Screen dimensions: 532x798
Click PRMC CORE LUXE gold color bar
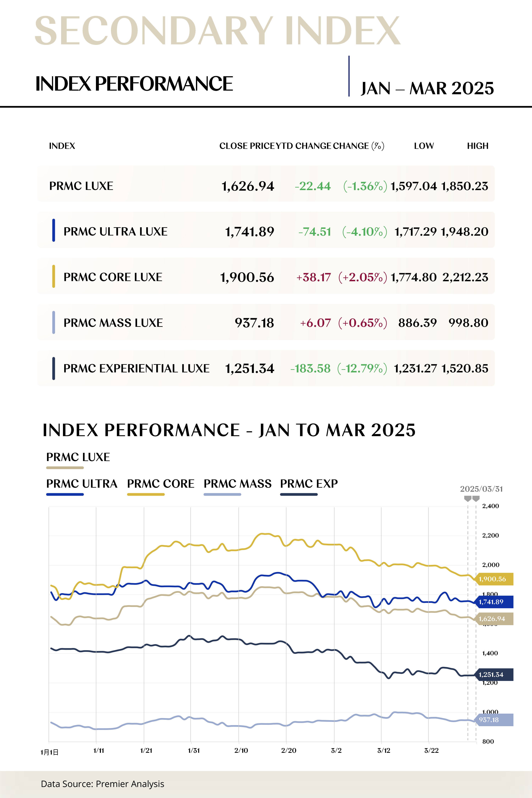coord(54,276)
